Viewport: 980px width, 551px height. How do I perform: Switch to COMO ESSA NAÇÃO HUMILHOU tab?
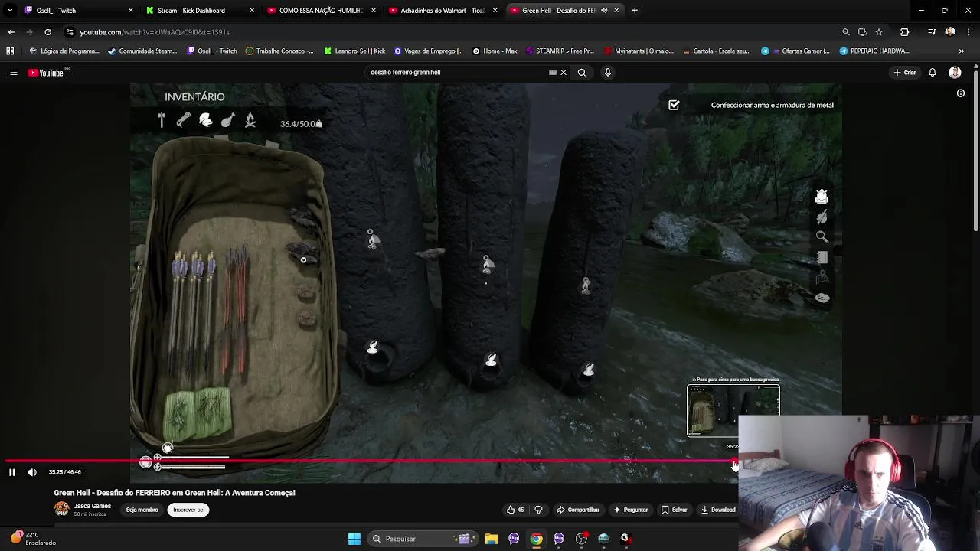(x=322, y=11)
